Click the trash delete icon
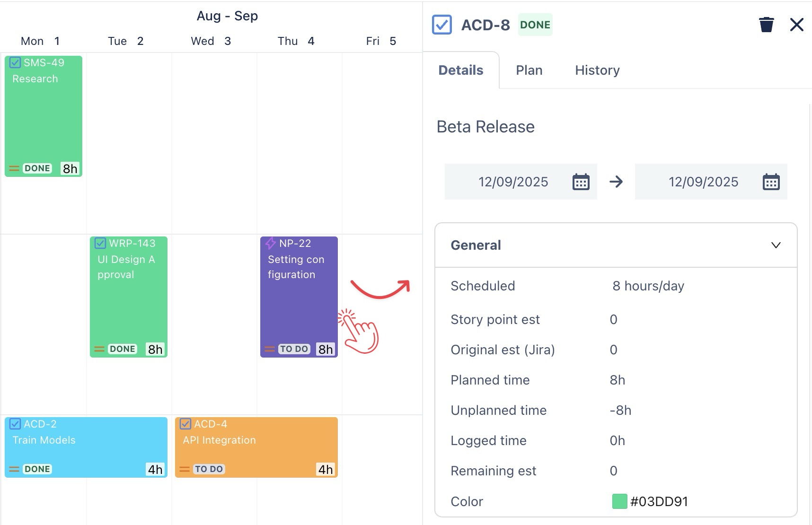812x525 pixels. point(766,25)
